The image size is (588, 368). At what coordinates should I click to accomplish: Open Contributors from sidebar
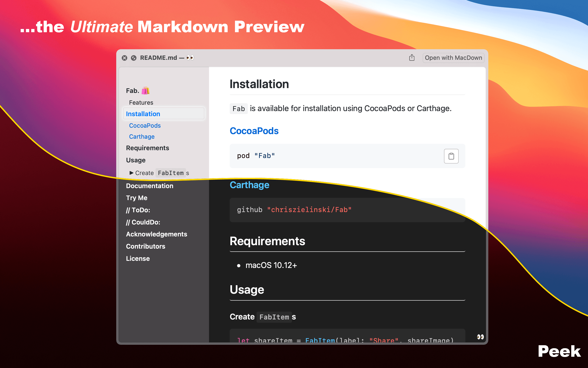146,246
